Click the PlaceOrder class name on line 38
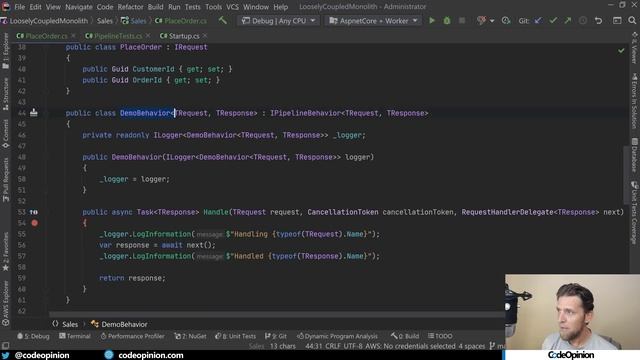The image size is (640, 360). [140, 47]
